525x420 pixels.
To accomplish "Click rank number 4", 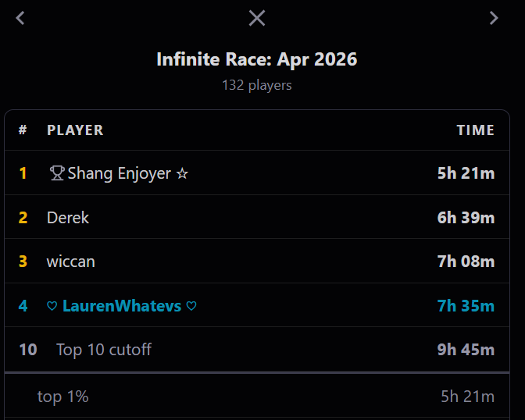I will coord(23,306).
